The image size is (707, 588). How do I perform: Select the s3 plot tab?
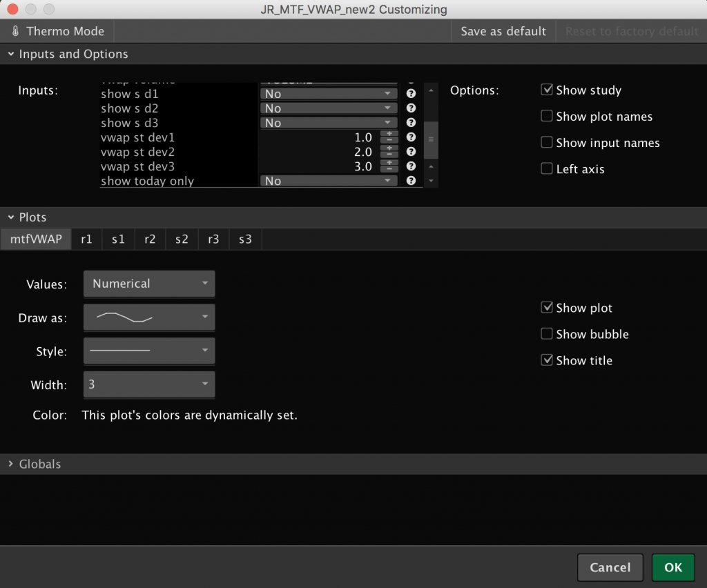pyautogui.click(x=245, y=239)
